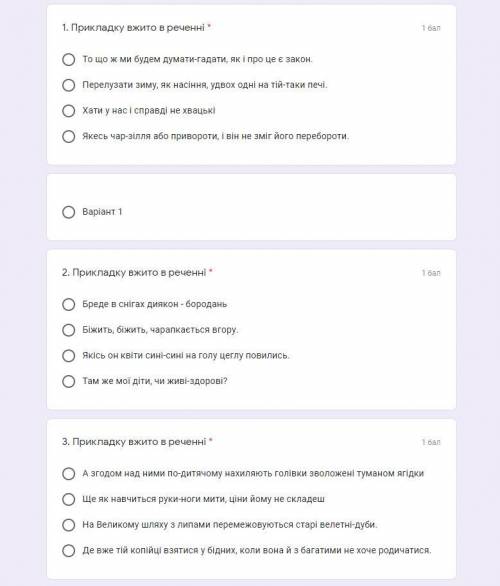Choose "Ще як навчиться руки-ноги мити"
This screenshot has width=500, height=586.
[69, 499]
